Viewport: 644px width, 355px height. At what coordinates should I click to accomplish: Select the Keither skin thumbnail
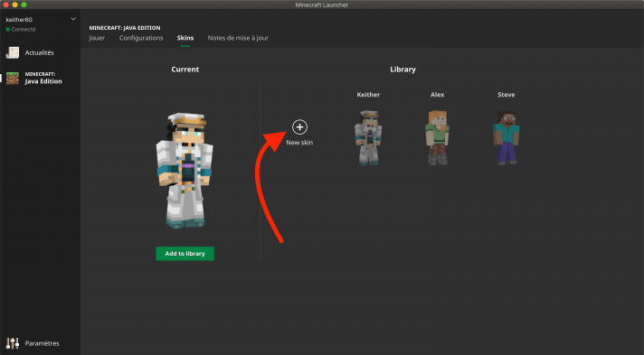tap(368, 138)
